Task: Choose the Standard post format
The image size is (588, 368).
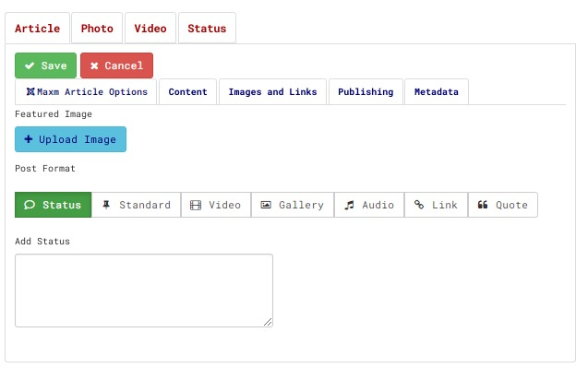Action: pos(136,205)
